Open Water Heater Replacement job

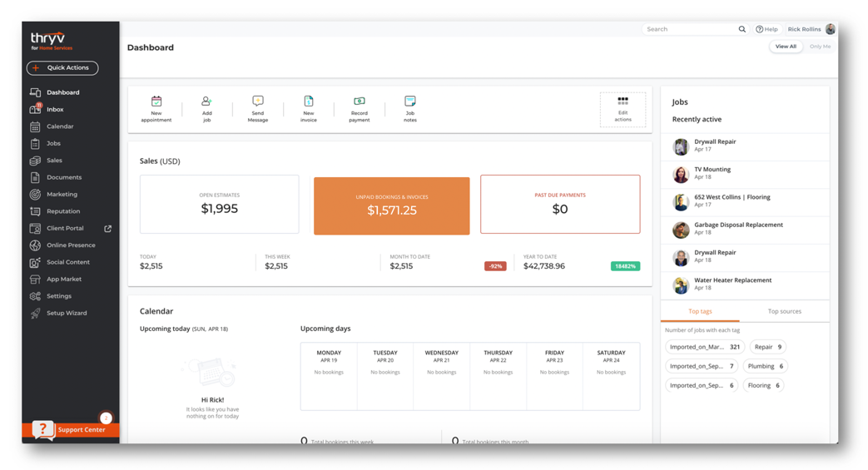point(745,285)
